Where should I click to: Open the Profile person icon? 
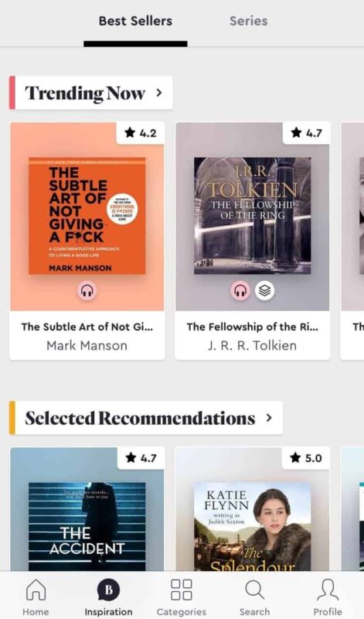[328, 590]
